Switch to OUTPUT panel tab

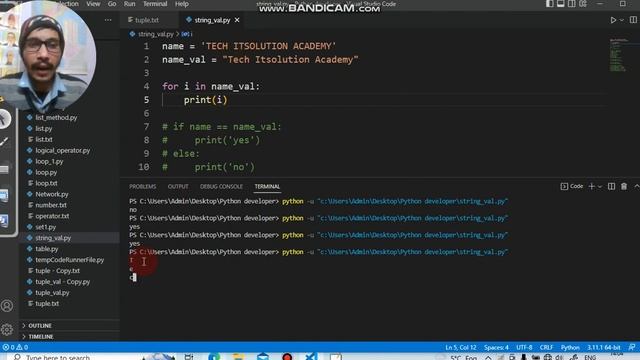point(178,187)
